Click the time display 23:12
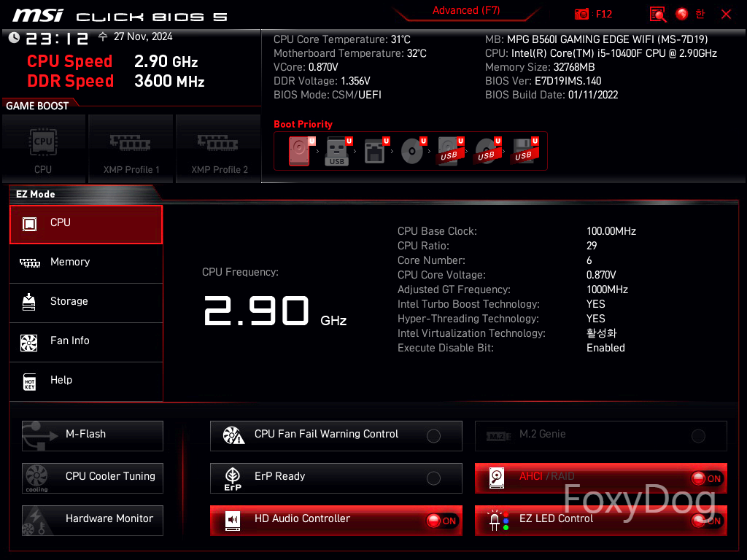747x560 pixels. [57, 39]
